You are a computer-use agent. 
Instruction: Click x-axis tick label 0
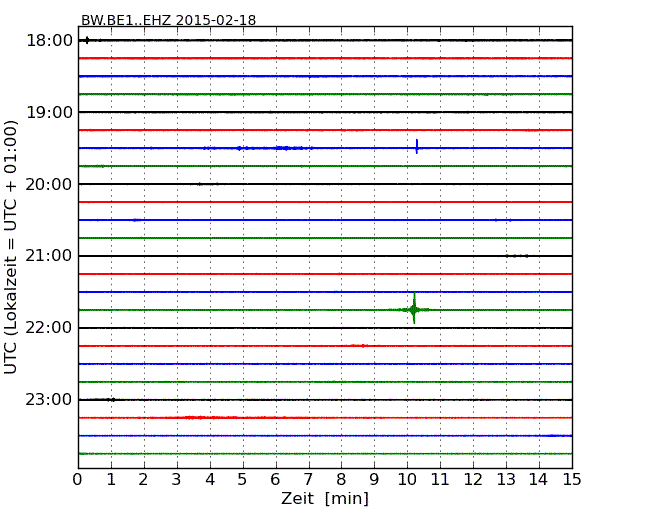78,479
